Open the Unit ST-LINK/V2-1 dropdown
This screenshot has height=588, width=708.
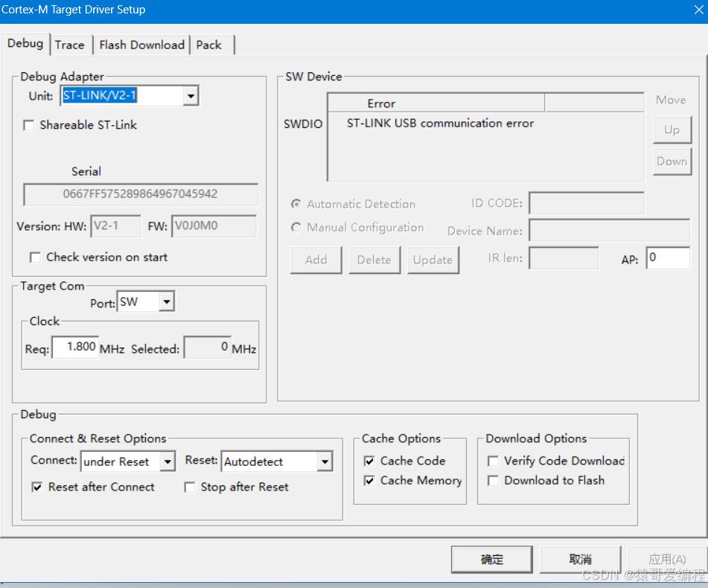coord(191,96)
